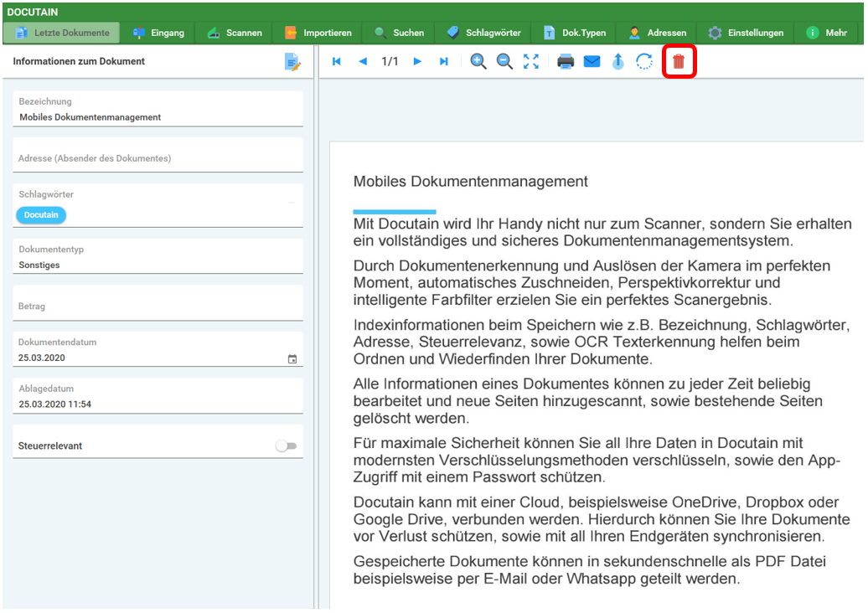Go to the Importieren tab

(318, 33)
